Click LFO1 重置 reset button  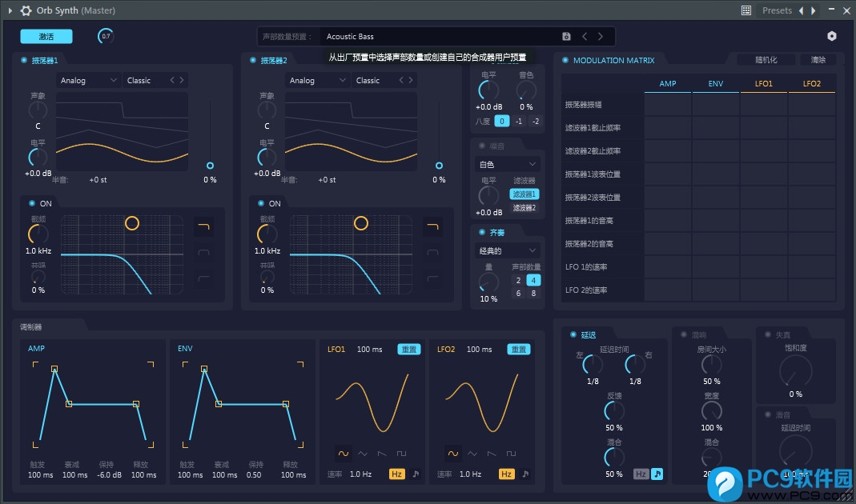409,349
